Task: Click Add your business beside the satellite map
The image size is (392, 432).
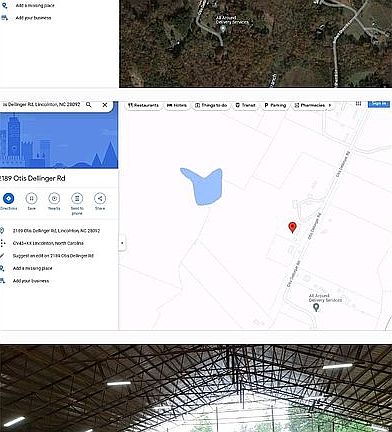Action: point(33,18)
